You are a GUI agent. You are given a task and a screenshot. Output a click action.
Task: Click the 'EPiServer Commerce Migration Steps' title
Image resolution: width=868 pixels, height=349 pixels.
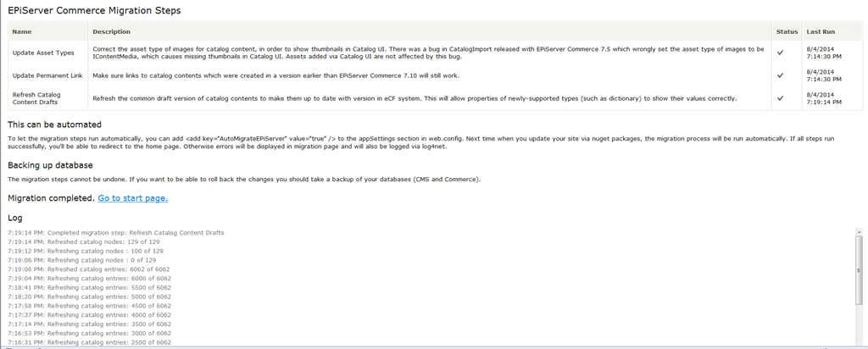(93, 10)
